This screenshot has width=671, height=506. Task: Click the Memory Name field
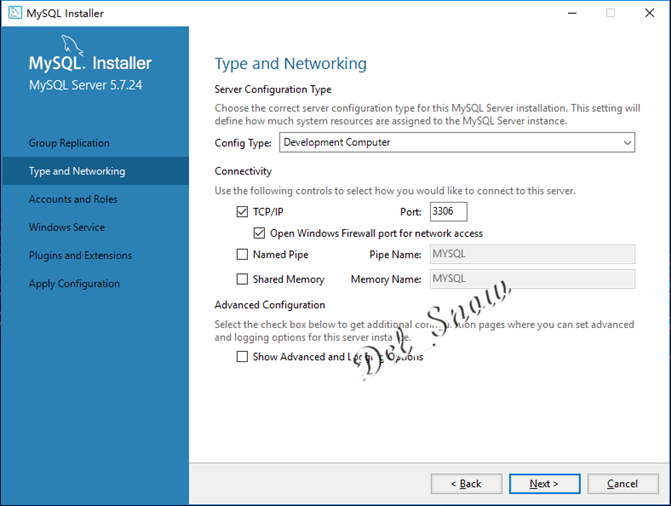[x=532, y=279]
